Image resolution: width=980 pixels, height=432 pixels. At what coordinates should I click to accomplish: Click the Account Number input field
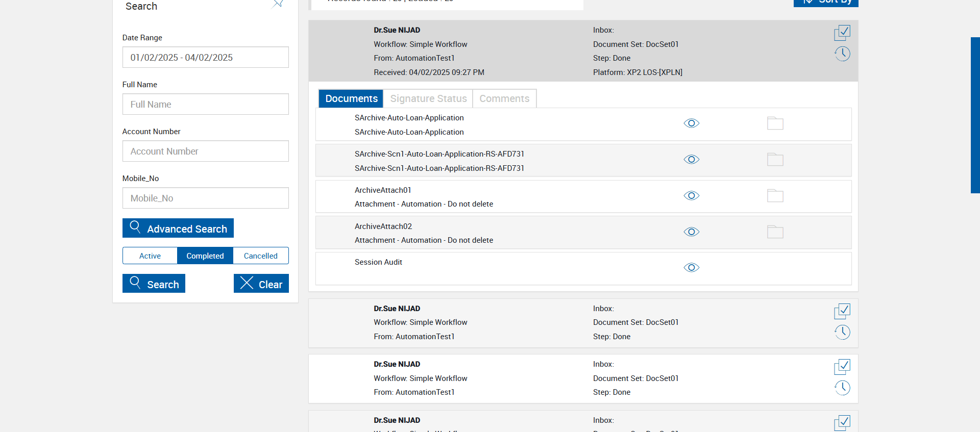205,151
